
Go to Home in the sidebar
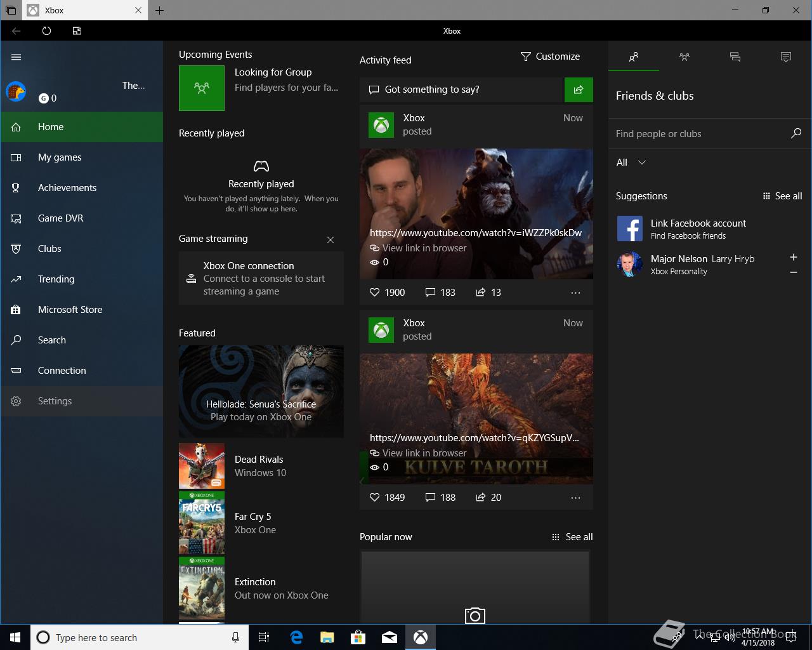(x=82, y=127)
